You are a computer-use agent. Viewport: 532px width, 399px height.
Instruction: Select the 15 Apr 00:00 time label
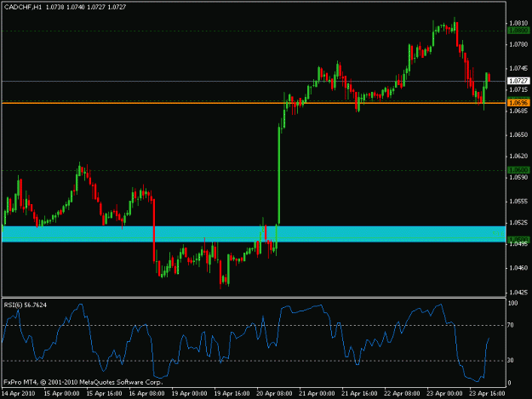click(x=62, y=393)
